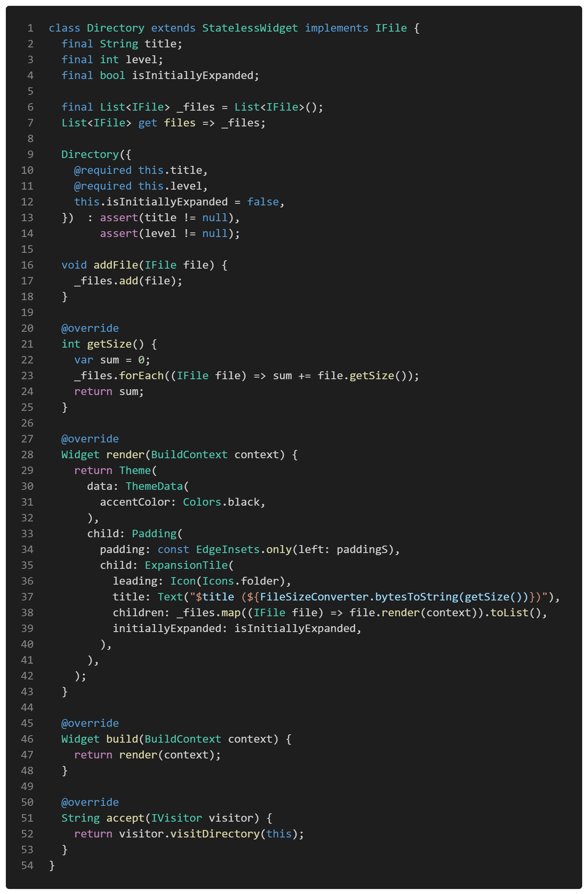Image resolution: width=588 pixels, height=894 pixels.
Task: Click 'Directory({' constructor name on line 9
Action: point(96,155)
